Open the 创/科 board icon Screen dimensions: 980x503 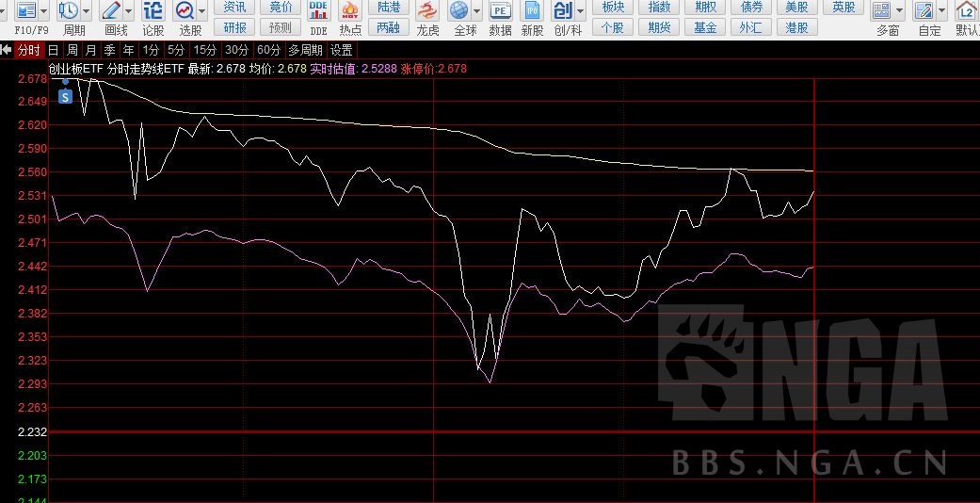(563, 10)
